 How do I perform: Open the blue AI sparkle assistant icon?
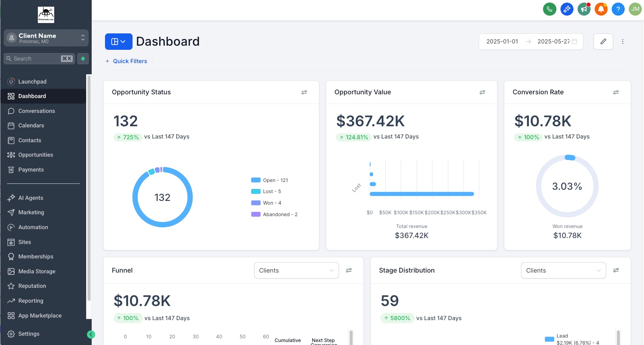(567, 9)
